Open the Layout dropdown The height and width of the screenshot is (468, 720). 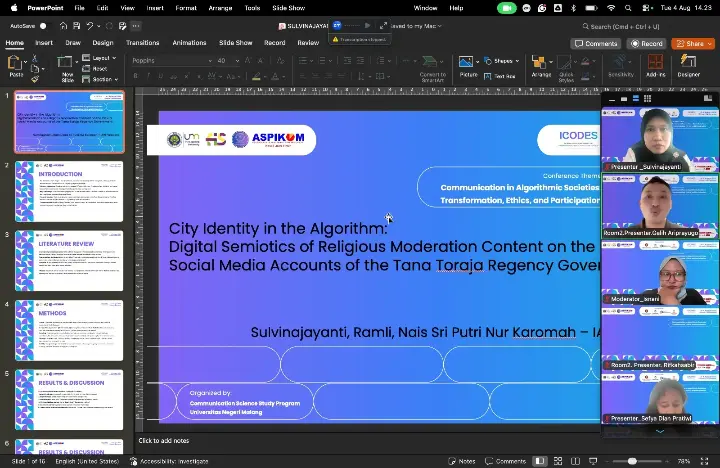[99, 58]
